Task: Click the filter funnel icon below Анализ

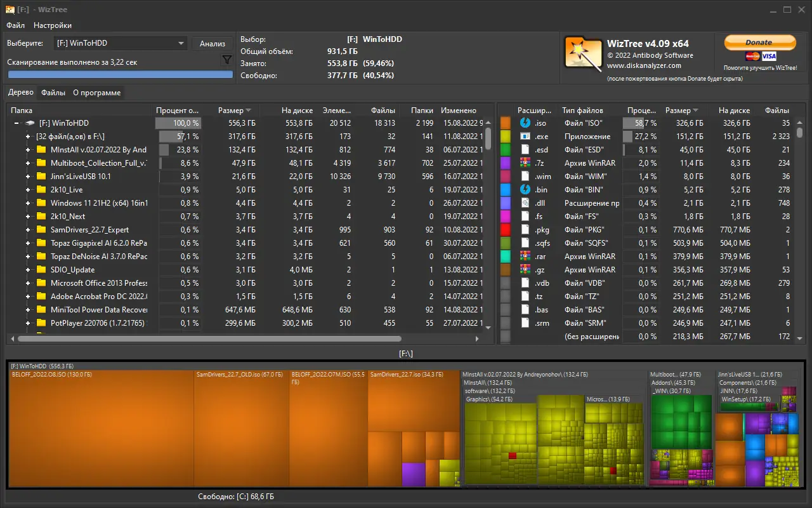Action: click(x=226, y=58)
